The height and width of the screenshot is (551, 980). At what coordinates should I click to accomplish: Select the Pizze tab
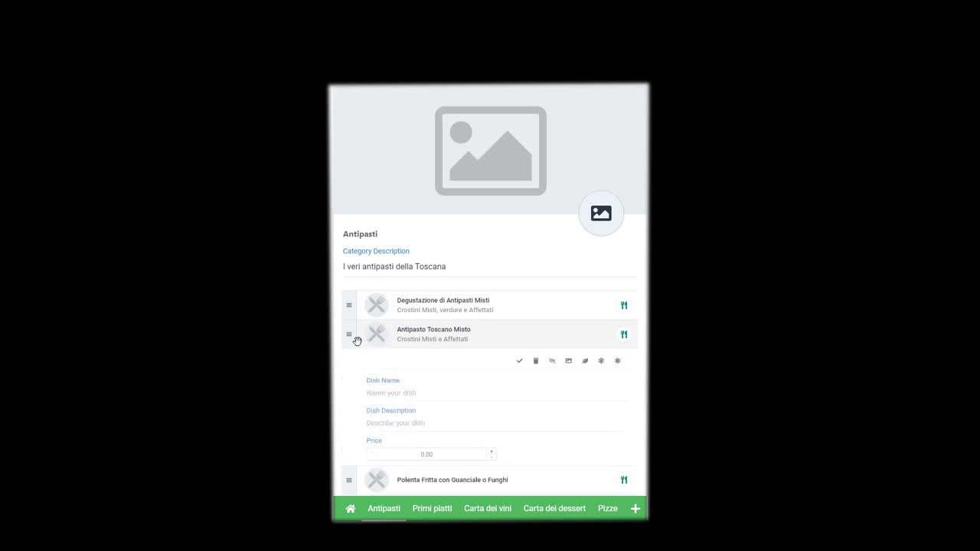pyautogui.click(x=608, y=508)
